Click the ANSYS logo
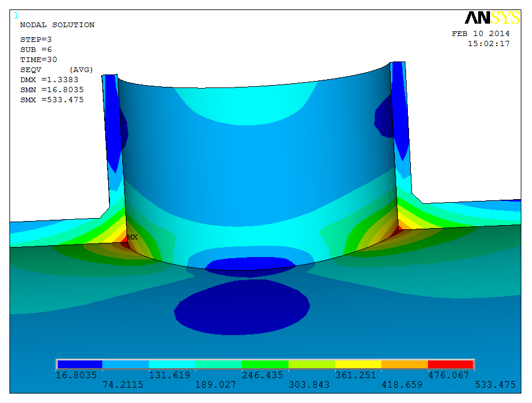This screenshot has width=532, height=403. pyautogui.click(x=492, y=18)
